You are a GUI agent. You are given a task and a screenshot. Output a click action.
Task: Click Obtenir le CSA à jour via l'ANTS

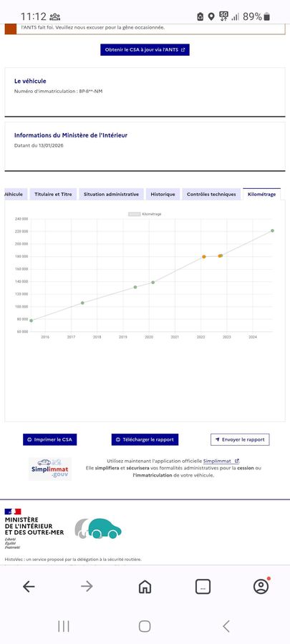pyautogui.click(x=145, y=49)
